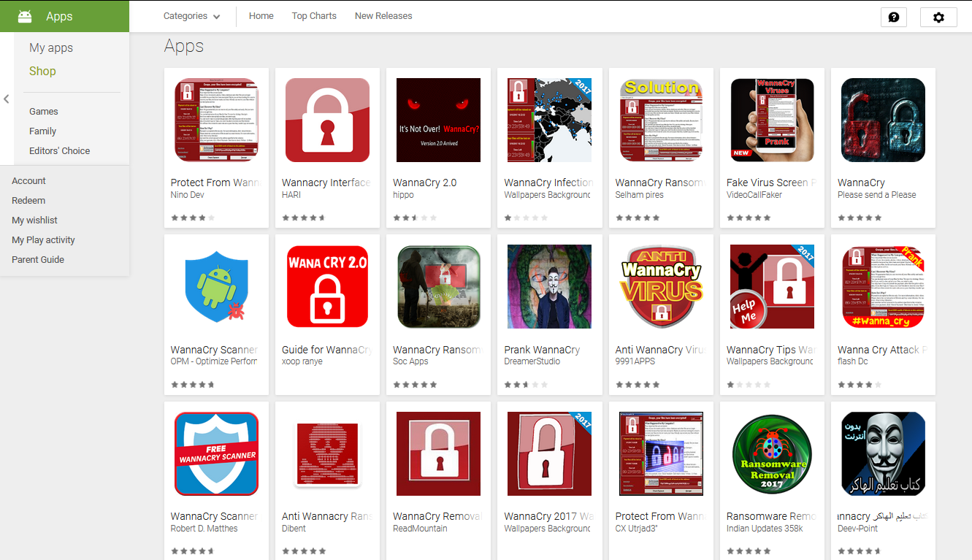Viewport: 972px width, 560px height.
Task: Open the Fake Virus Screen Prank icon
Action: 772,120
